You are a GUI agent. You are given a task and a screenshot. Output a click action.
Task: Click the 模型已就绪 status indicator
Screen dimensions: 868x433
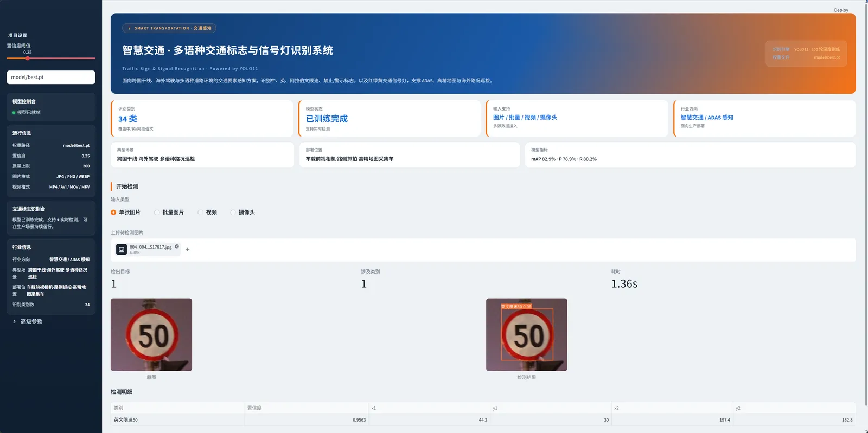click(x=27, y=113)
